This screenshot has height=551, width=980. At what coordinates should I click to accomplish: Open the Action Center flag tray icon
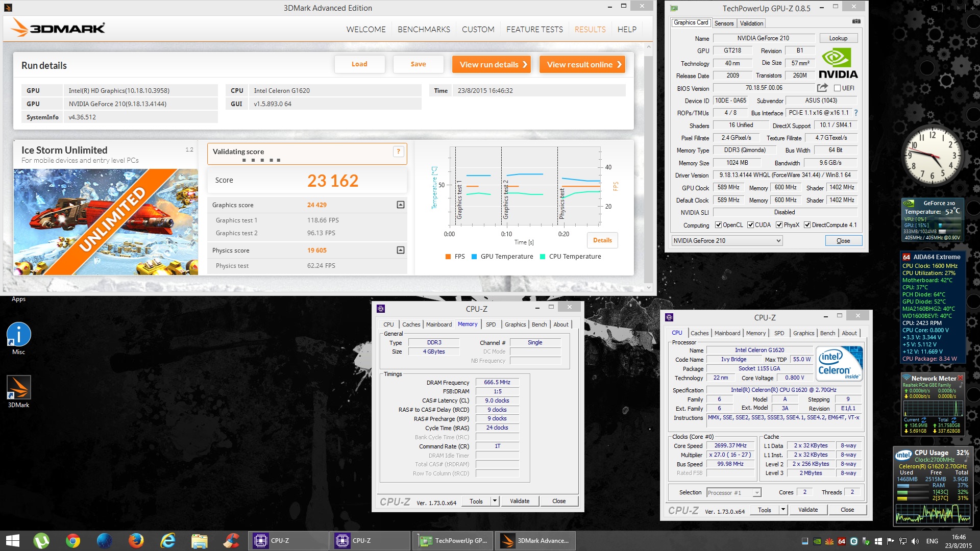(891, 541)
